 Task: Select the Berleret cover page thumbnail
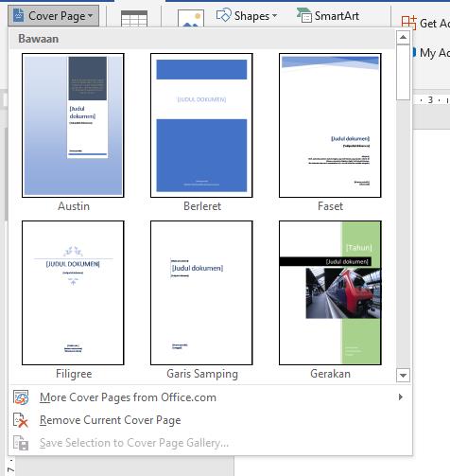click(x=201, y=125)
